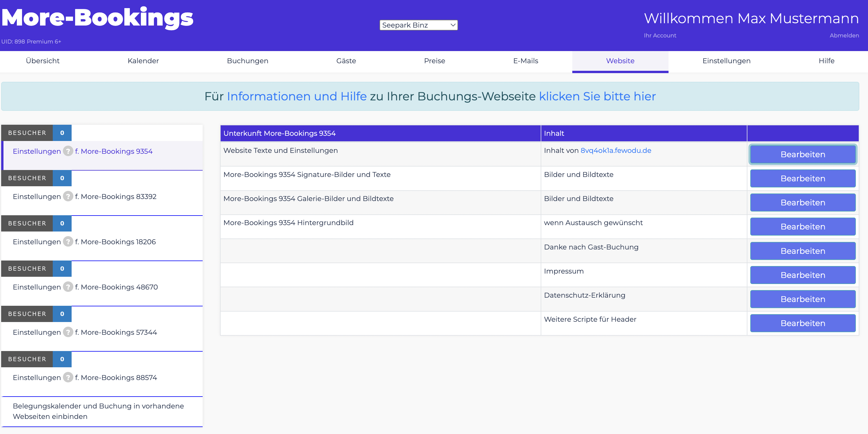Edit Weitere Scripte für Header
The width and height of the screenshot is (868, 434).
[803, 323]
